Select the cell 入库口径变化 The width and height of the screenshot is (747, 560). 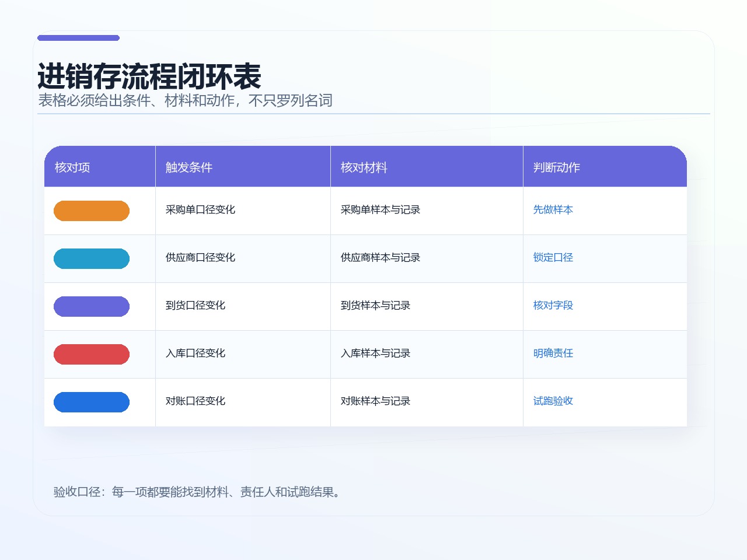tap(243, 354)
